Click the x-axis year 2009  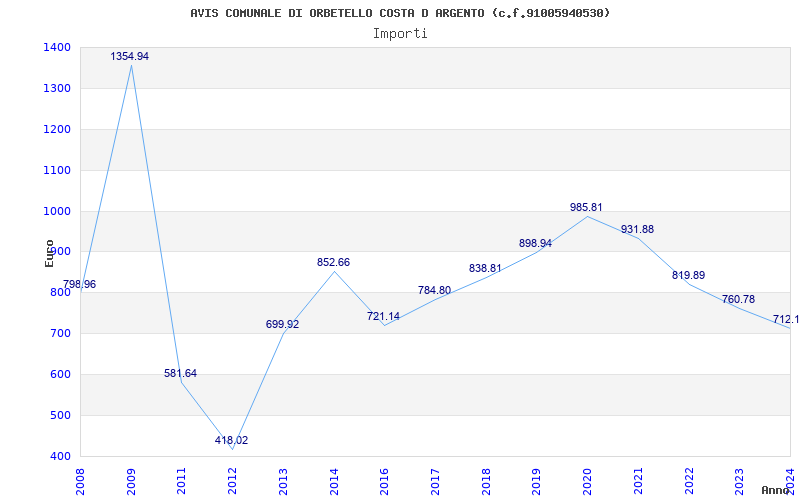coord(131,481)
